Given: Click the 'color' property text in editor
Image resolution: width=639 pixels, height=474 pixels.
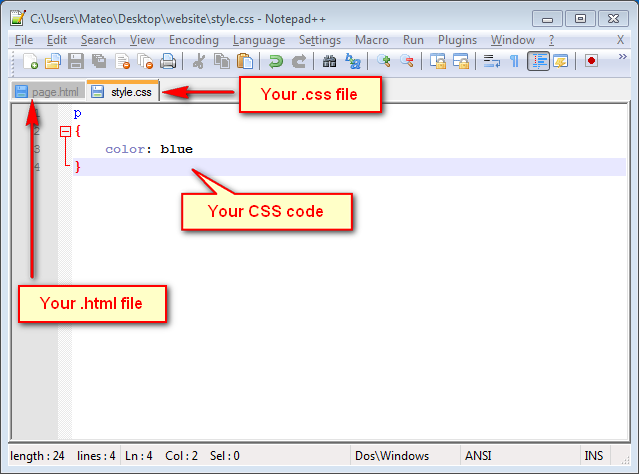Looking at the screenshot, I should pyautogui.click(x=125, y=149).
